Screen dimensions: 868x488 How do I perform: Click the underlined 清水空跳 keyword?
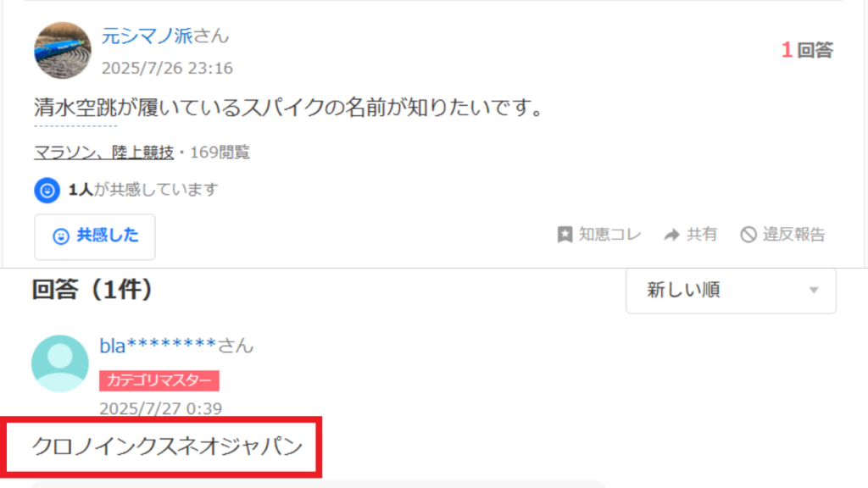[x=75, y=108]
